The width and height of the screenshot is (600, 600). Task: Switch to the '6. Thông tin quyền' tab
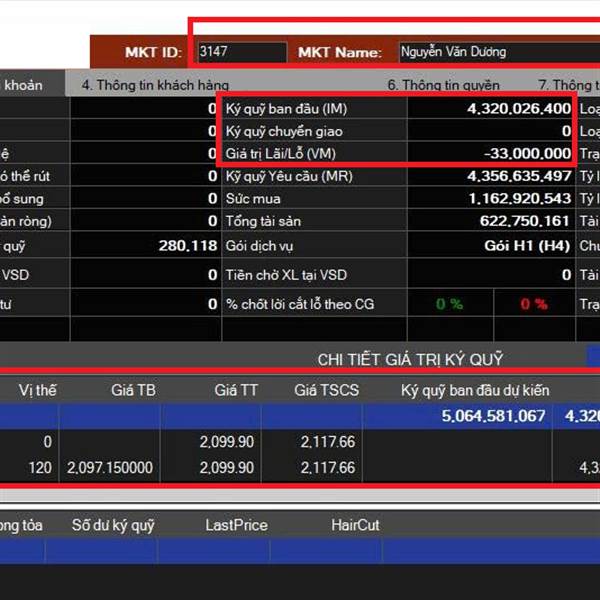tap(443, 85)
